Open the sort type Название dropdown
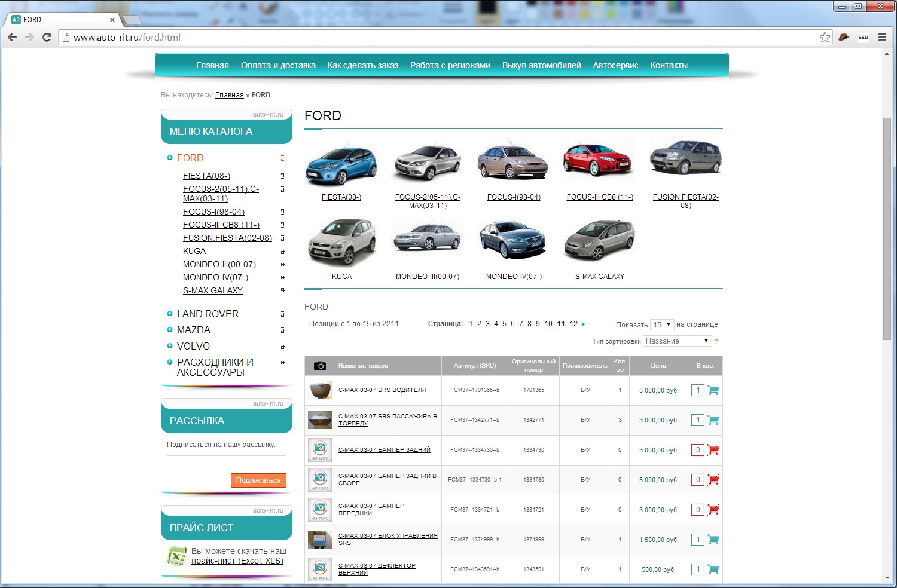The width and height of the screenshot is (897, 588). pos(677,341)
